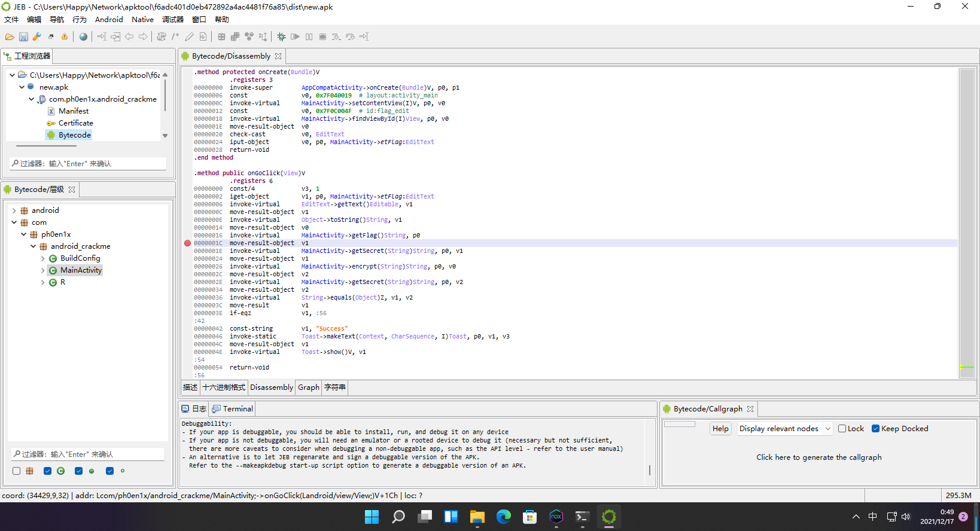980x531 pixels.
Task: Click the JEB app icon in taskbar
Action: pos(608,517)
